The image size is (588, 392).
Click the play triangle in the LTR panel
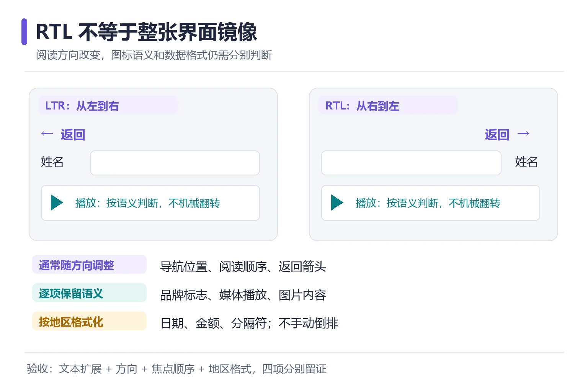tap(57, 203)
